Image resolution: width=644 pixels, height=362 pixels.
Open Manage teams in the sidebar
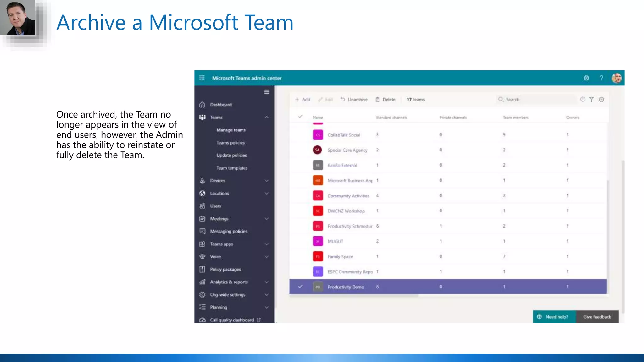(x=231, y=130)
